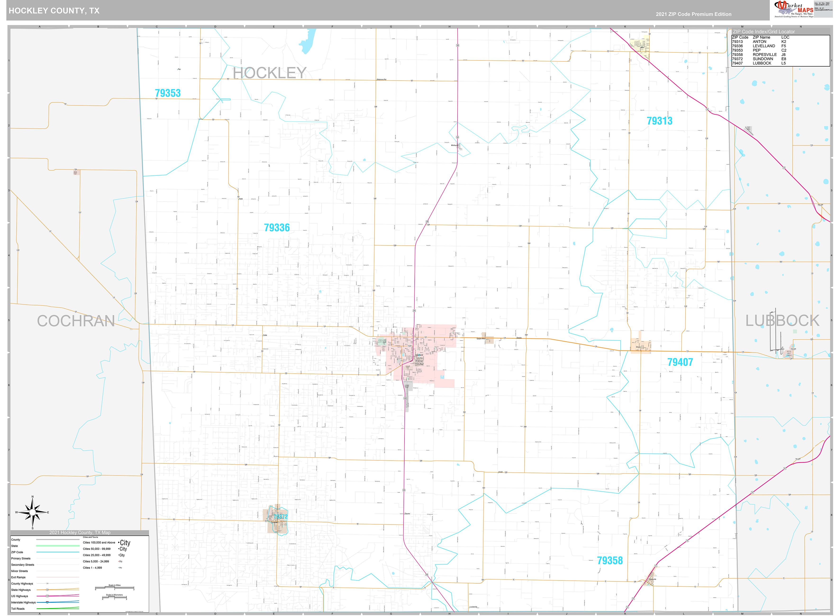Viewport: 840px width, 616px height.
Task: Click the green Toll Roads line swatch
Action: pos(58,609)
